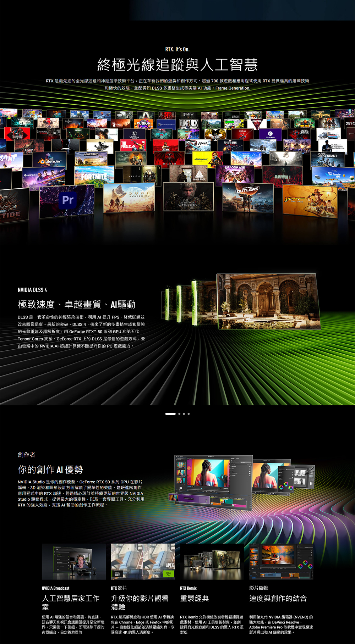Select the Witchfire game tile

pyautogui.click(x=189, y=115)
